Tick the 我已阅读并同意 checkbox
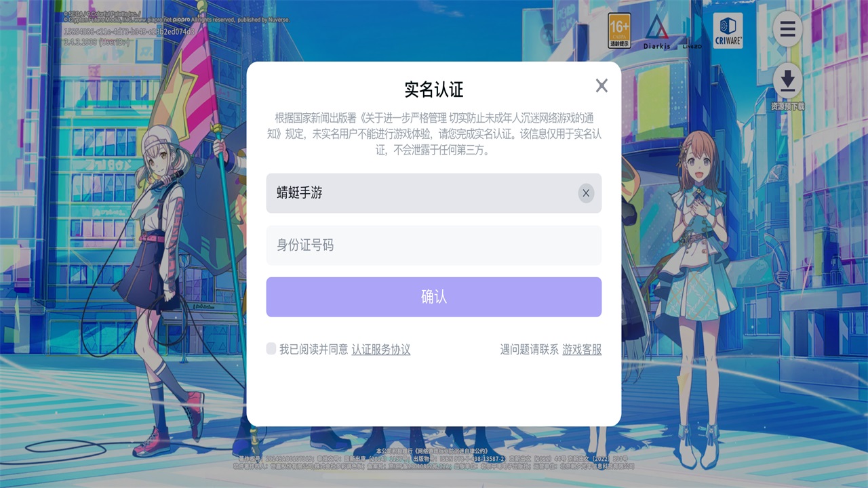This screenshot has height=488, width=868. [x=271, y=348]
